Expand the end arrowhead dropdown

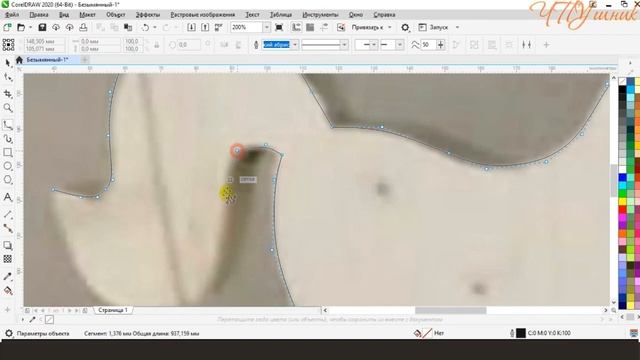point(400,45)
